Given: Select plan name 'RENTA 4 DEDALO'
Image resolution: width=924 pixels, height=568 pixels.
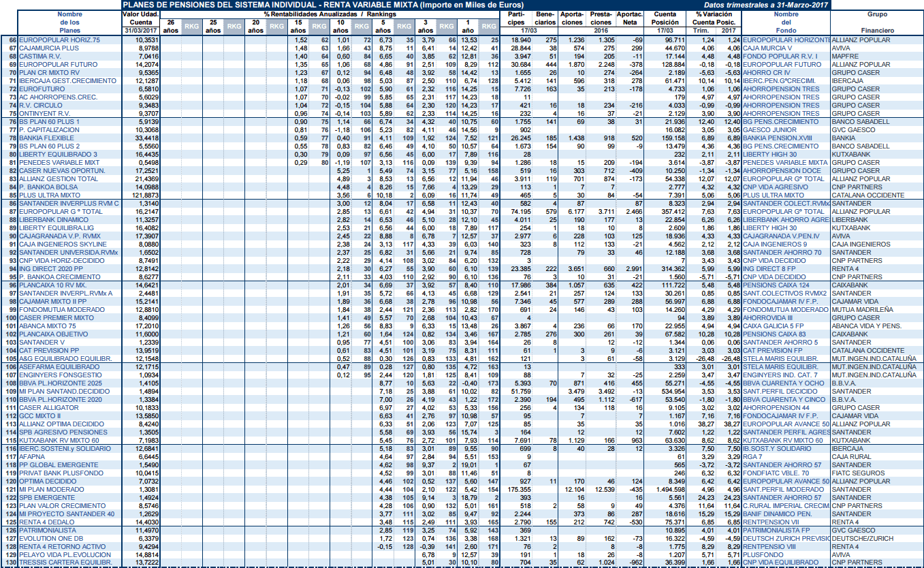Looking at the screenshot, I should coord(48,522).
